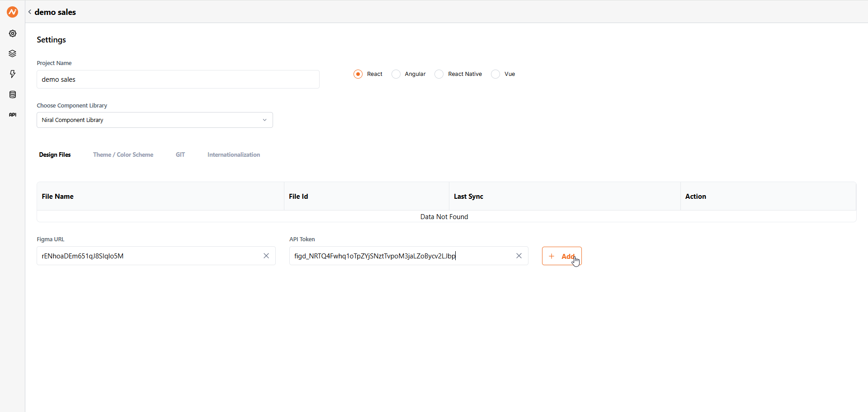
Task: Click the settings gear in the sidebar
Action: [12, 33]
